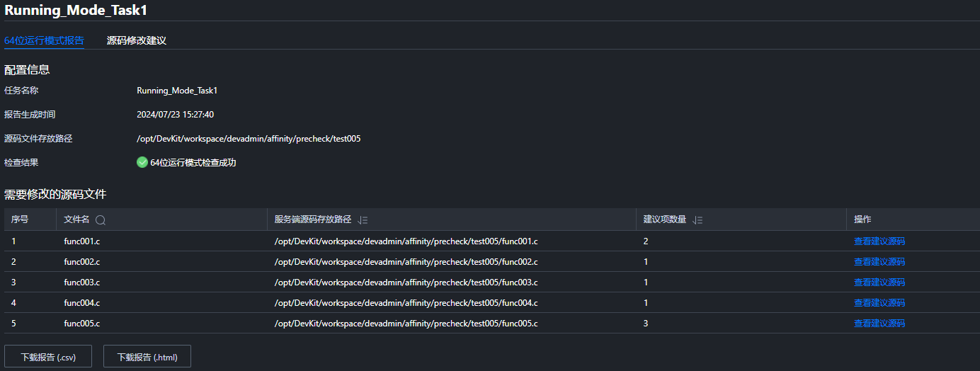Select the 64位运行模式报告 tab
The image size is (980, 371).
44,40
